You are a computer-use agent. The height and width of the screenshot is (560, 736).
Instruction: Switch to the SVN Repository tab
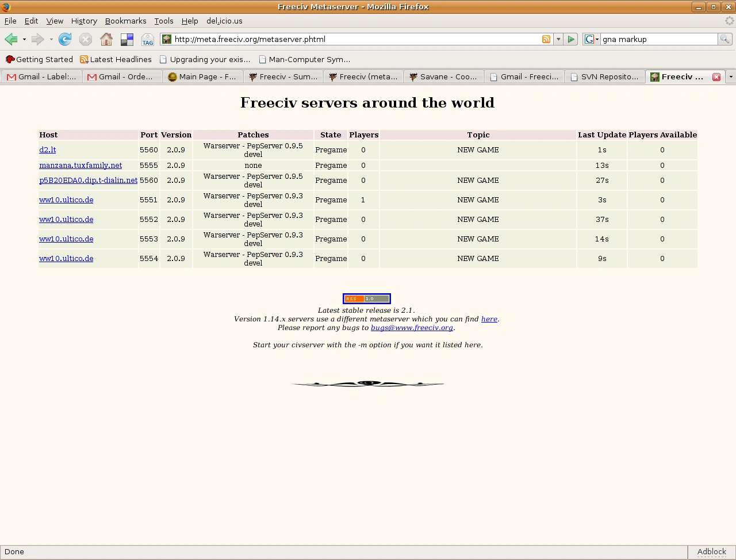[x=604, y=76]
